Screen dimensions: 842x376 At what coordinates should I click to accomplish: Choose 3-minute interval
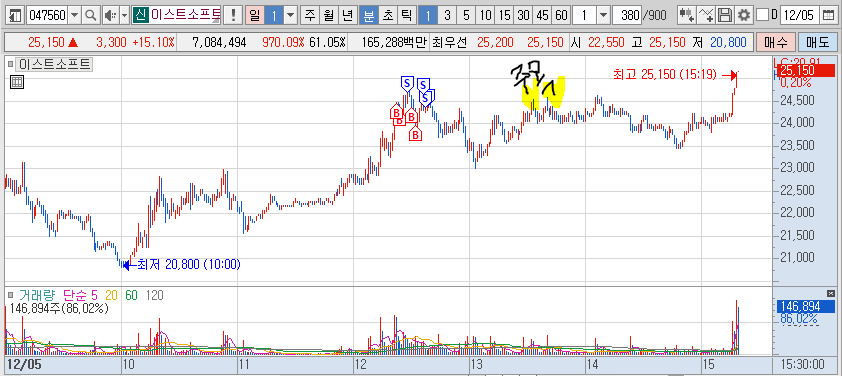click(x=447, y=15)
